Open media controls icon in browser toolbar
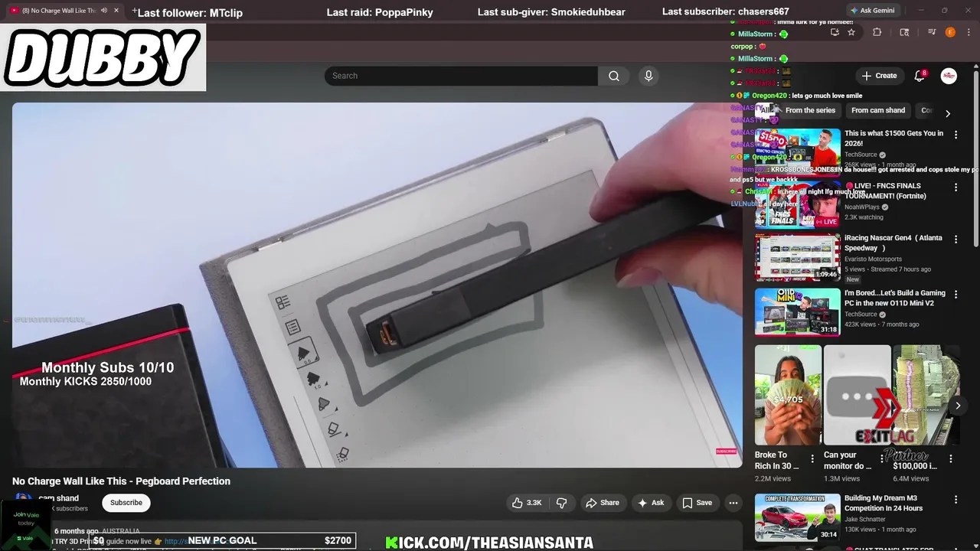Image resolution: width=980 pixels, height=551 pixels. 932,32
